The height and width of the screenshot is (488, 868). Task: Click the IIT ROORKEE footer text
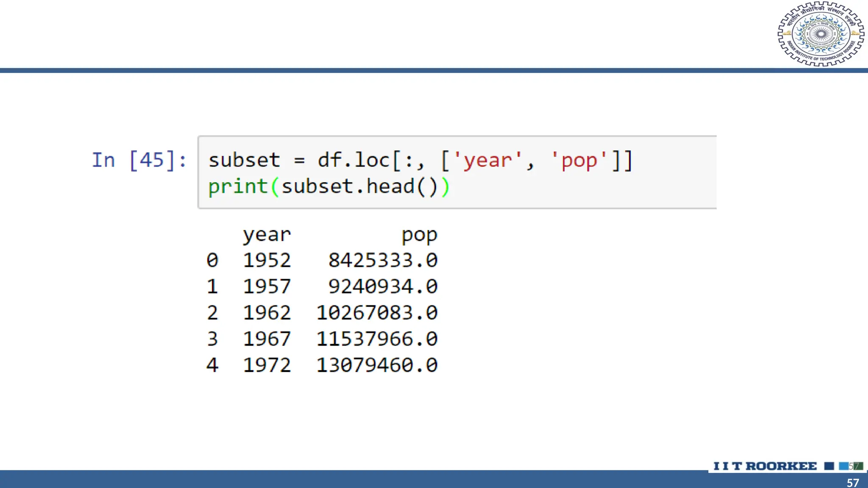tap(765, 466)
